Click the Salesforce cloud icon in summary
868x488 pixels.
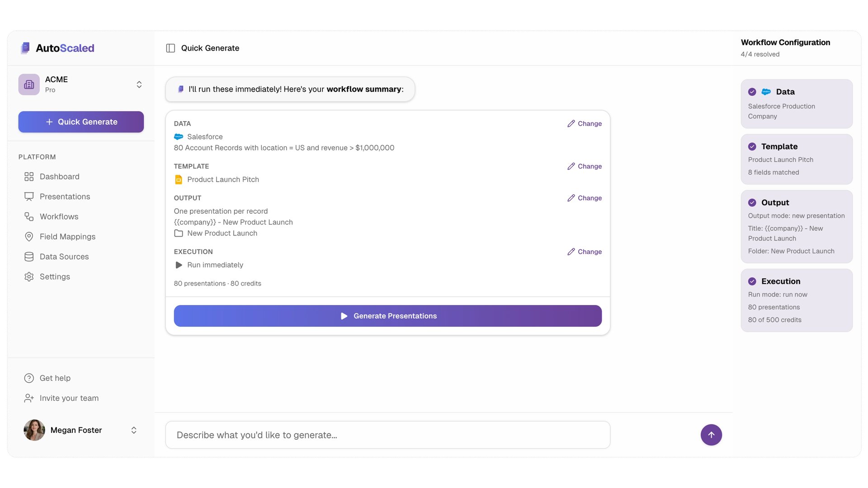[179, 136]
